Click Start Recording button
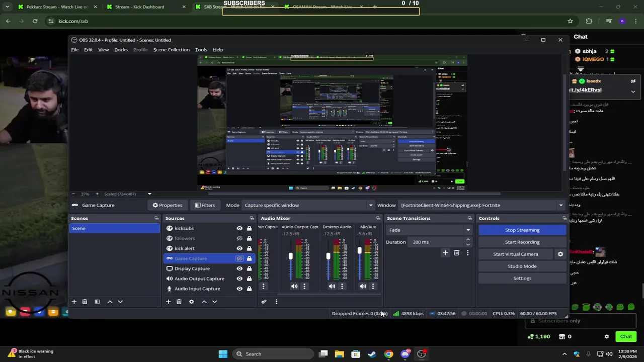 tap(522, 242)
